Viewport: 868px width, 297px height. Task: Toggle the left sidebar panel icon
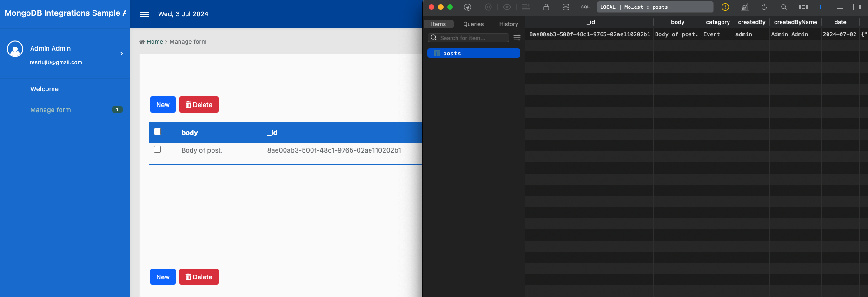click(823, 7)
